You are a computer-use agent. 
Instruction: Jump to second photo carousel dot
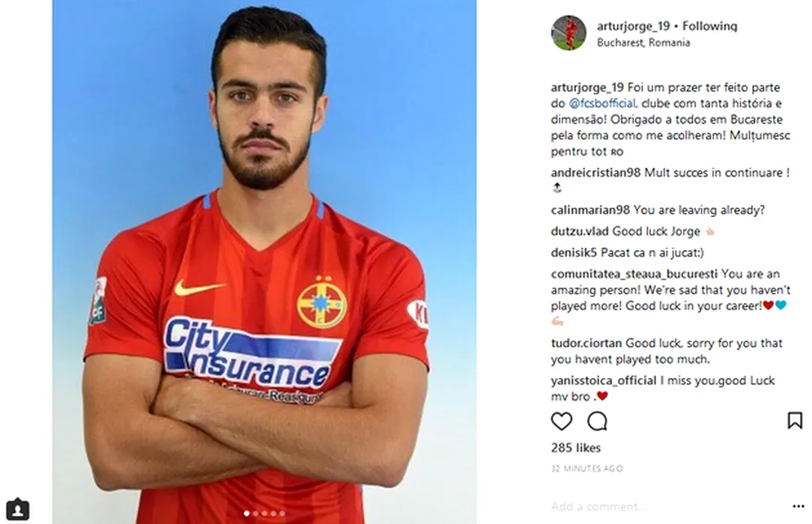pyautogui.click(x=255, y=514)
